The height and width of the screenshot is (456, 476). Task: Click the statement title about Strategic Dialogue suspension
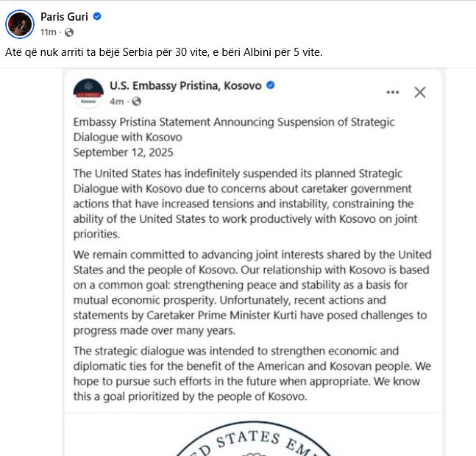234,129
